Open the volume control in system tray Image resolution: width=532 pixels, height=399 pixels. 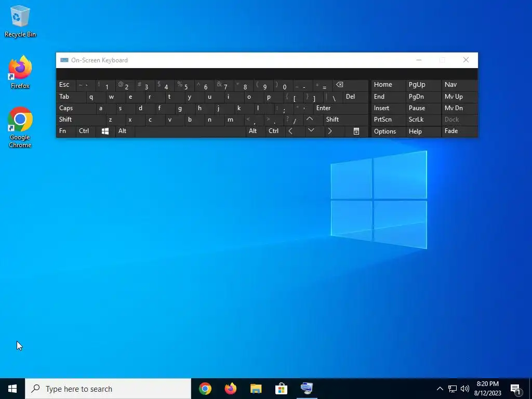pos(465,389)
